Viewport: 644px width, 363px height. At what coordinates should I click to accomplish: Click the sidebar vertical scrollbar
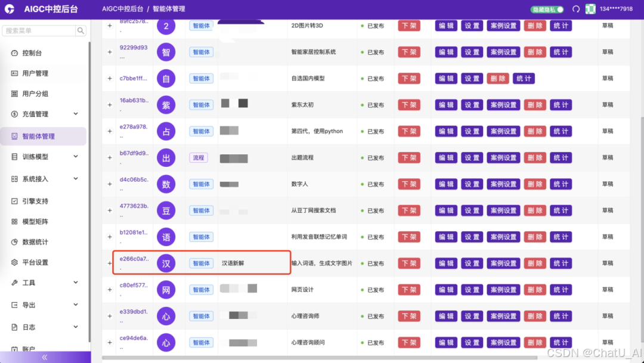(x=89, y=191)
